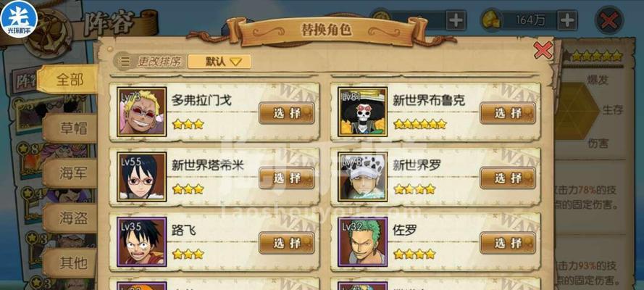Close the 替换角色 dialog with red X
644x290 pixels.
point(543,51)
